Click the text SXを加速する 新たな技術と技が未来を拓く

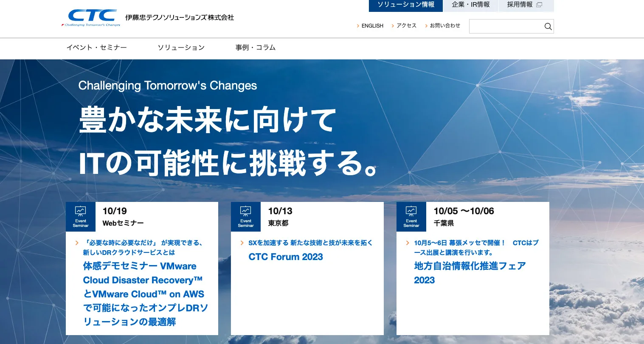pos(310,243)
